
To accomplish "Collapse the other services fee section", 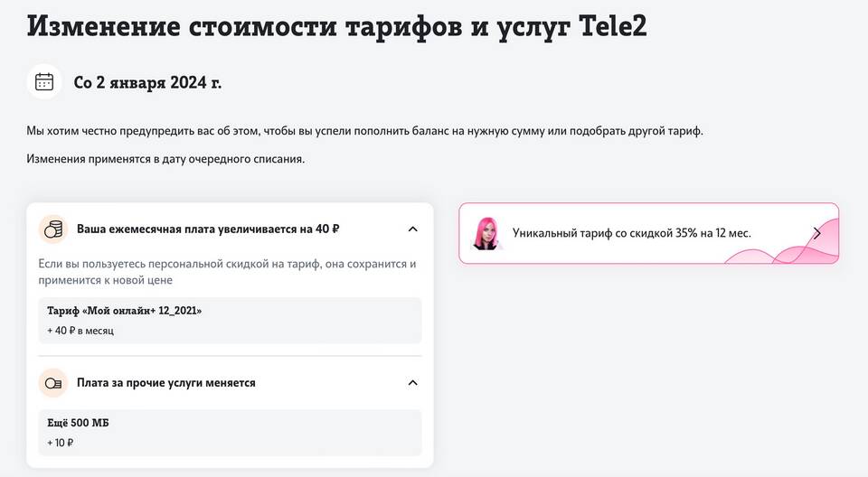I will (x=412, y=383).
